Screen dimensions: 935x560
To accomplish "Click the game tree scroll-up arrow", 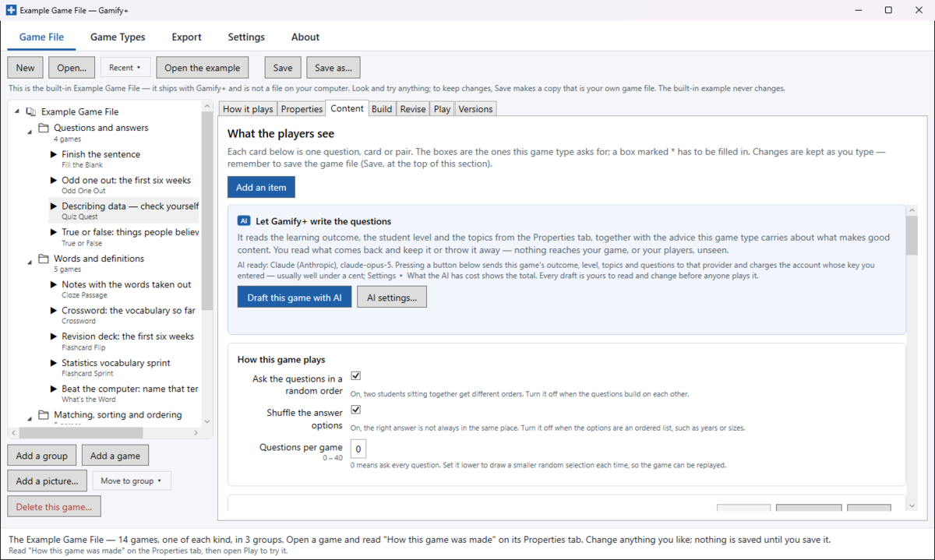I will 206,106.
